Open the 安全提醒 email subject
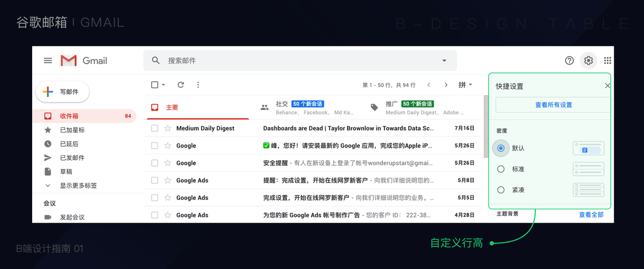This screenshot has height=269, width=644. coord(276,163)
